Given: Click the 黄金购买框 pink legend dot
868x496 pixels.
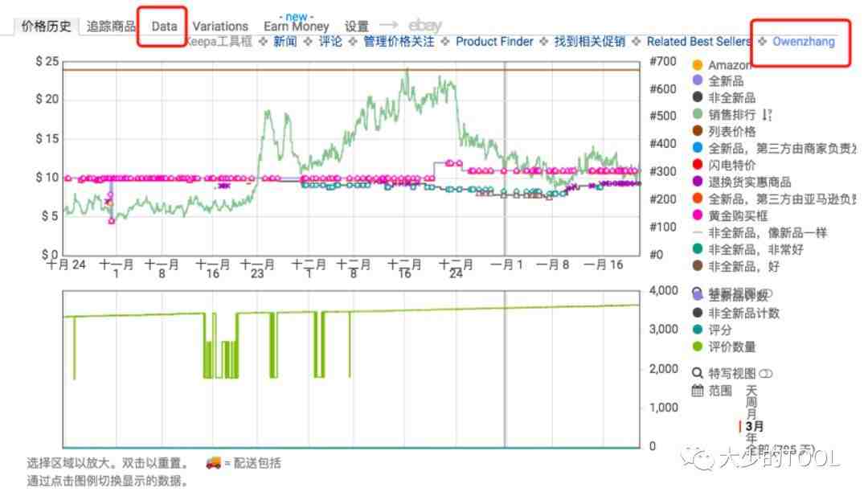Looking at the screenshot, I should pos(697,216).
